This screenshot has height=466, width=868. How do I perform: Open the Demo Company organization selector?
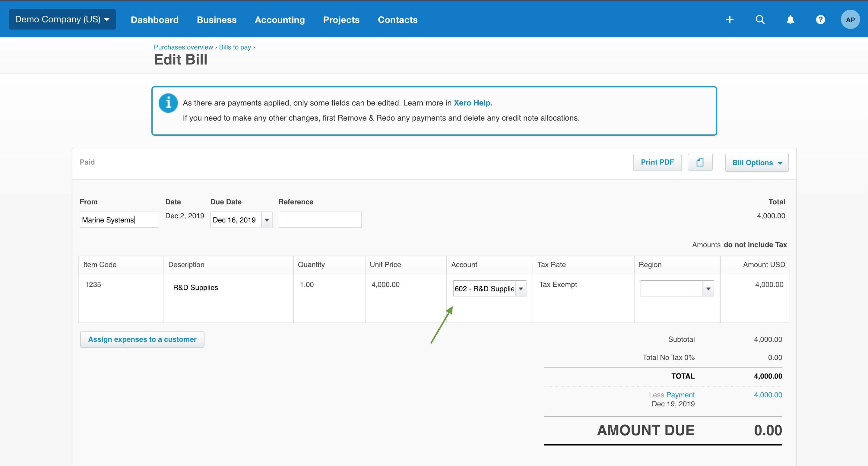coord(62,19)
